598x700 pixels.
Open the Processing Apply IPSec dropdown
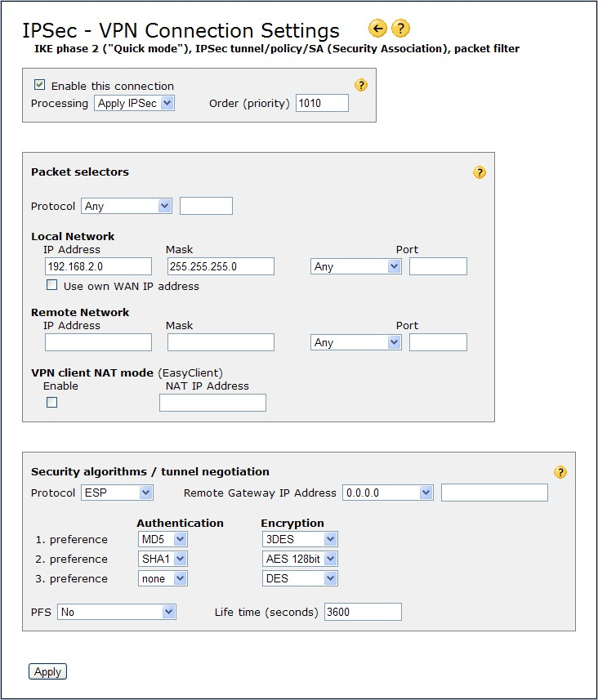coord(135,103)
